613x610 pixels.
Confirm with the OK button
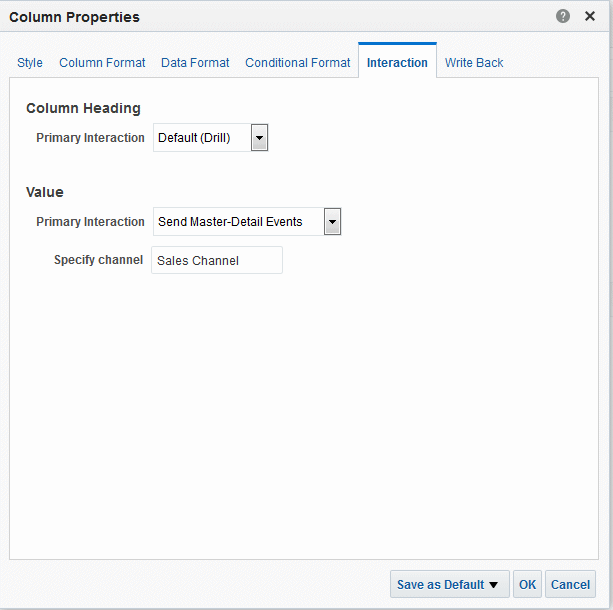527,584
